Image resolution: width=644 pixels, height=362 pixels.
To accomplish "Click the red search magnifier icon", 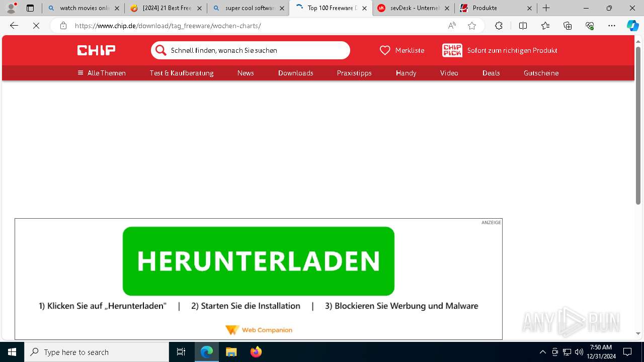I will click(160, 50).
